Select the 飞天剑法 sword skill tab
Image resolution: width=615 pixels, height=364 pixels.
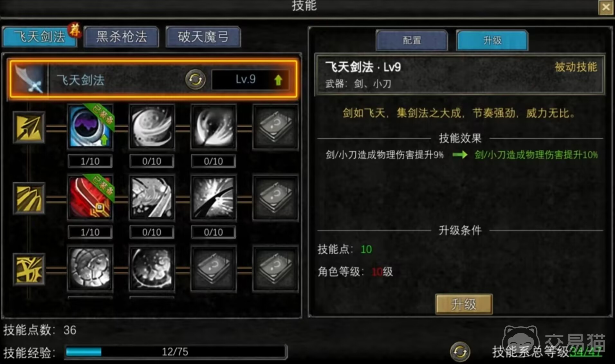tap(40, 37)
